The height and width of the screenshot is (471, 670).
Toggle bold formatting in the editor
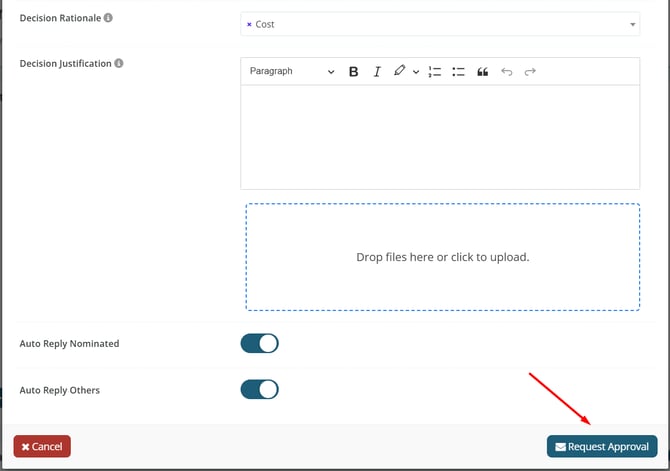(353, 72)
